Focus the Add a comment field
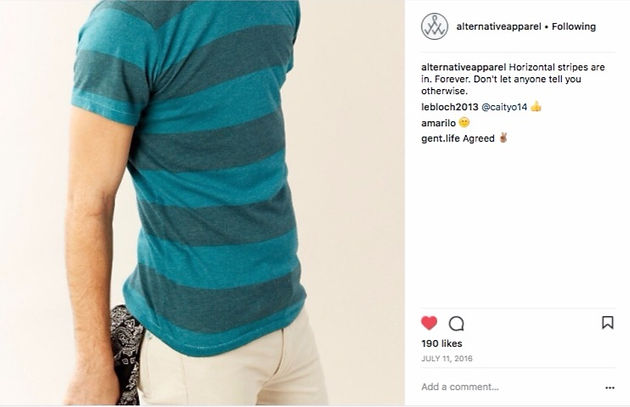Screen dimensions: 630x407 510,387
